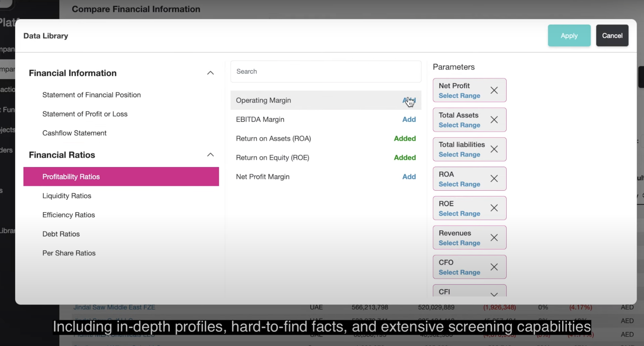The width and height of the screenshot is (644, 346).
Task: Select Statement of Profit or Loss
Action: point(85,114)
